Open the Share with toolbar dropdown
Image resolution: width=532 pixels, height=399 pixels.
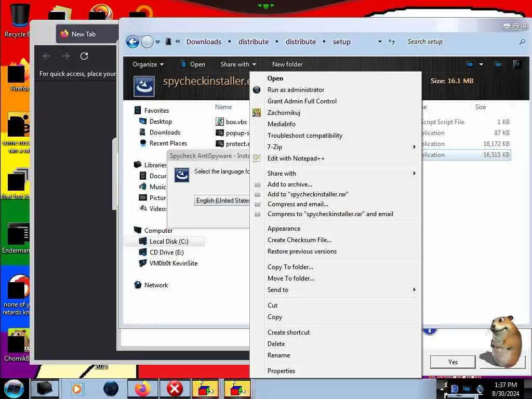point(238,64)
